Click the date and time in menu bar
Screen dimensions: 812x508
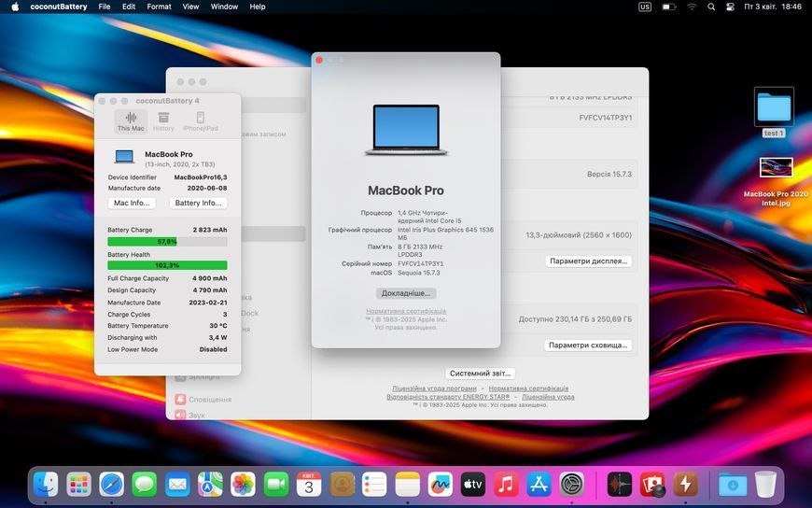[x=773, y=7]
